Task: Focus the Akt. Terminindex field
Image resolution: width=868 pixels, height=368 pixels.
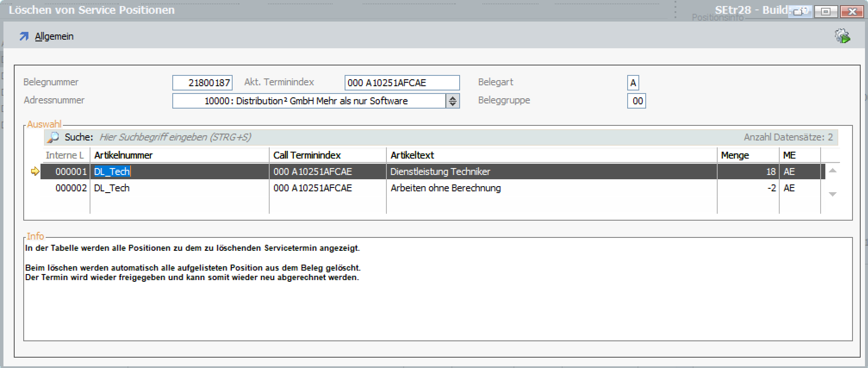Action: 401,83
